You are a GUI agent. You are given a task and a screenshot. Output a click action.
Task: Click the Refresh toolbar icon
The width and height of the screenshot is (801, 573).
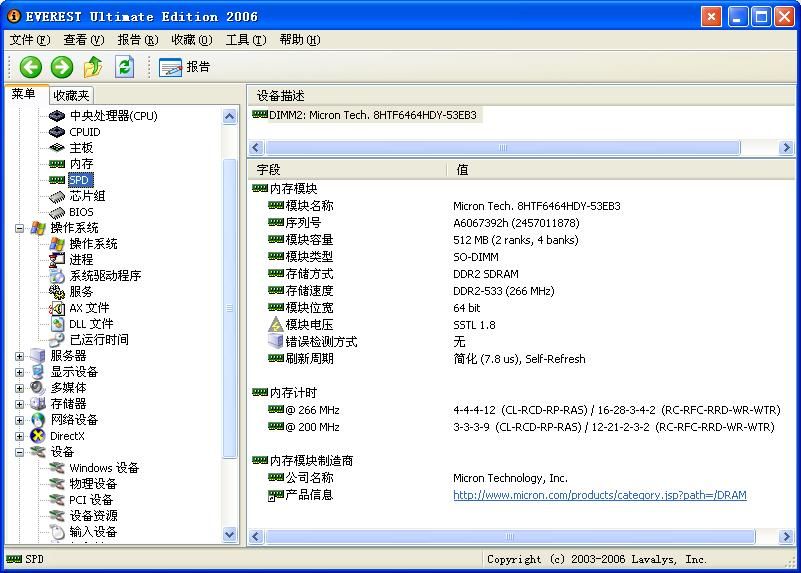point(124,67)
